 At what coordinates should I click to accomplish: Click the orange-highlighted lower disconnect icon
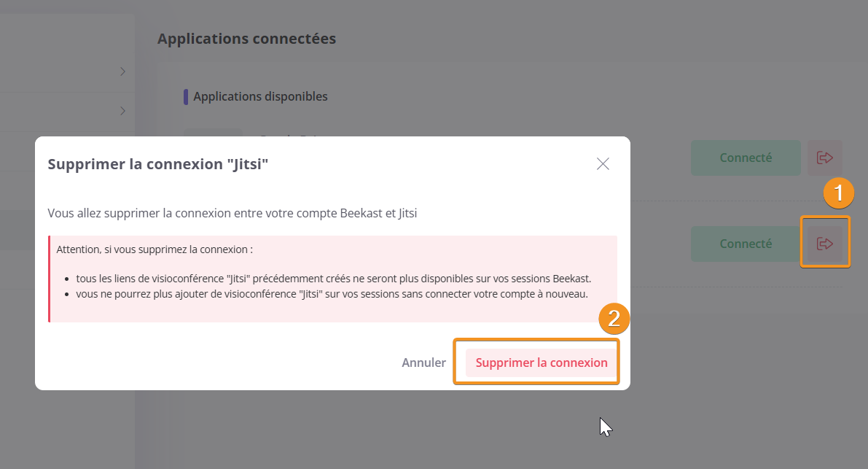point(824,244)
